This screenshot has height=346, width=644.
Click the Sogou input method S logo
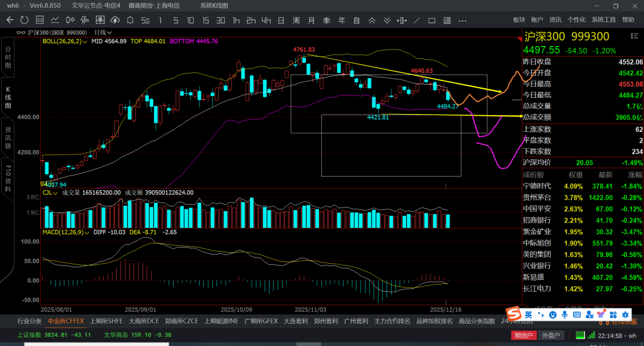[x=513, y=314]
